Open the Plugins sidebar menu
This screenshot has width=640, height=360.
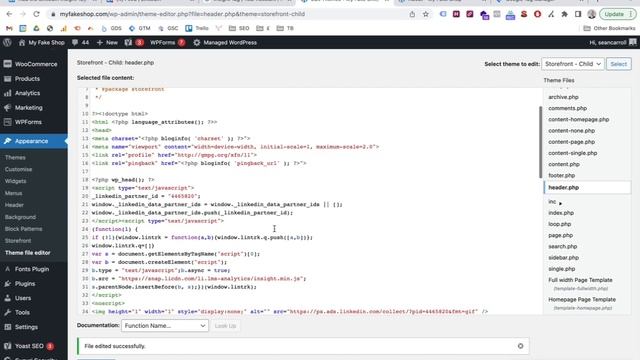coord(34,284)
